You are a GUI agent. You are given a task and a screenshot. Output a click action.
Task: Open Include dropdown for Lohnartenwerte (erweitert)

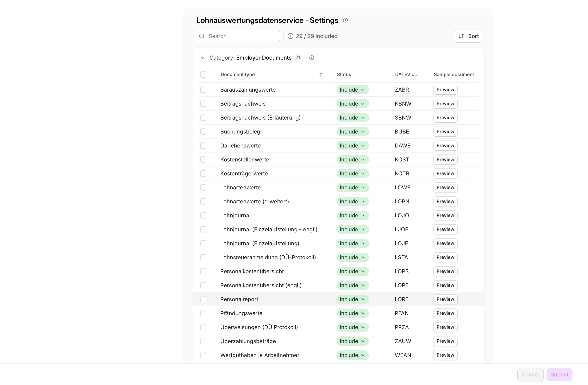(x=352, y=201)
